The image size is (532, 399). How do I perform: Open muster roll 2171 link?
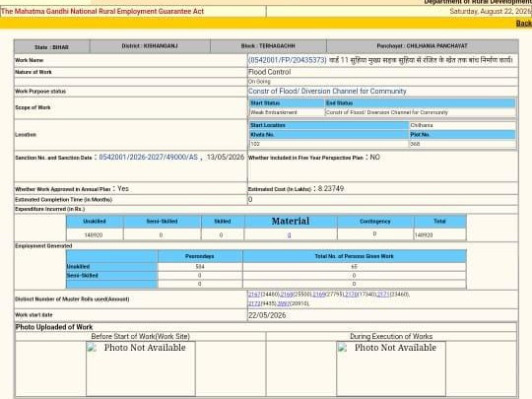coord(383,295)
